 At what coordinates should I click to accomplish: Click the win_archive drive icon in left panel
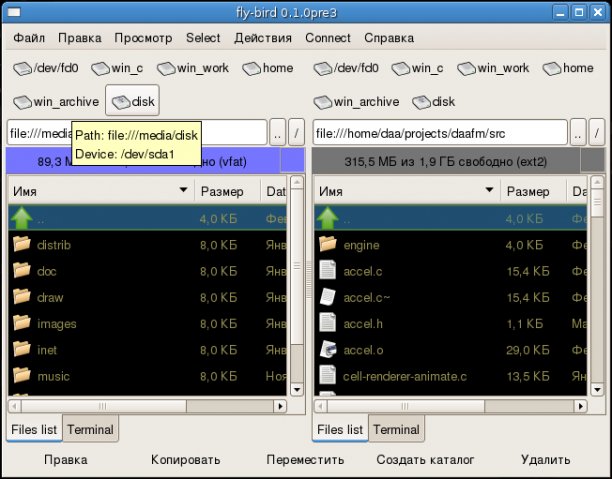point(22,102)
